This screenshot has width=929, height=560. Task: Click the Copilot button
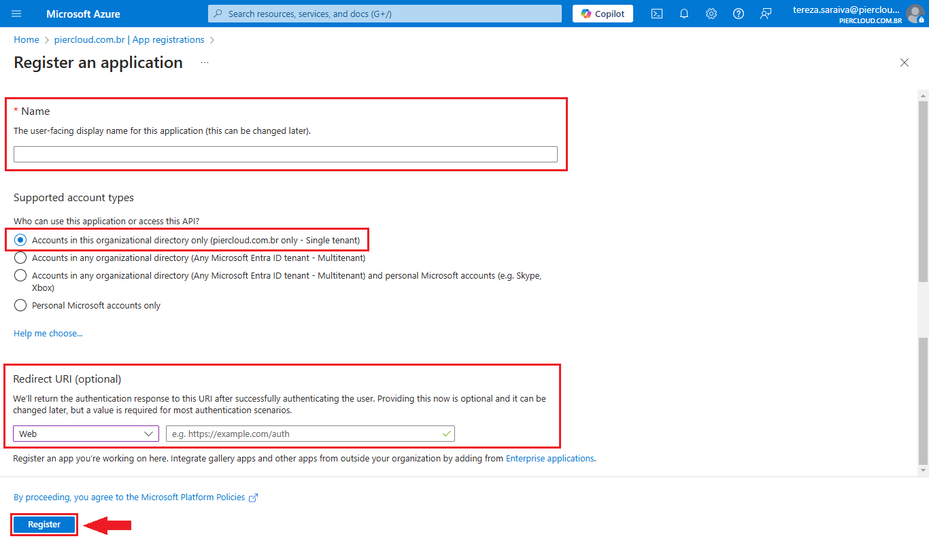coord(603,14)
